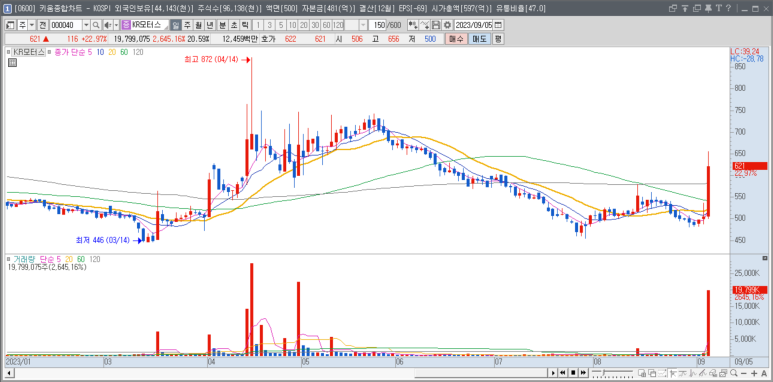Select the 5 interval preset button
This screenshot has width=773, height=382.
(281, 25)
